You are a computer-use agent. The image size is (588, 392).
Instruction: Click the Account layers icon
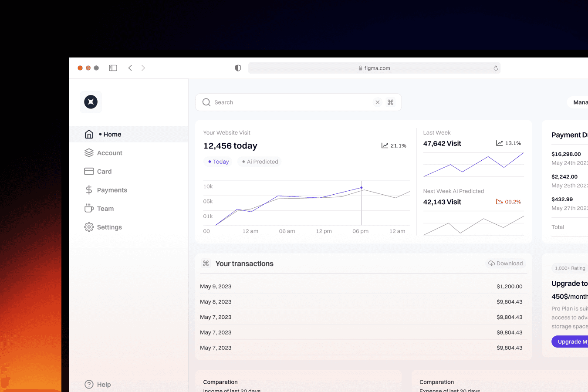(x=89, y=153)
